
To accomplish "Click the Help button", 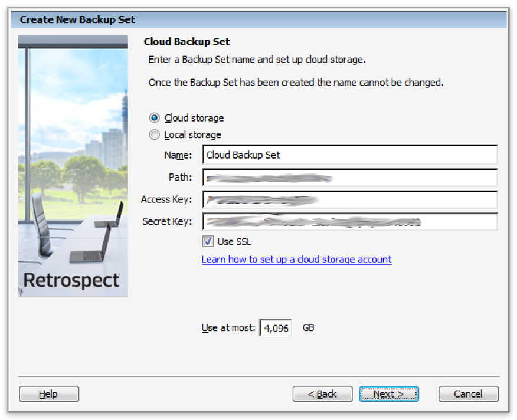I will (x=49, y=393).
